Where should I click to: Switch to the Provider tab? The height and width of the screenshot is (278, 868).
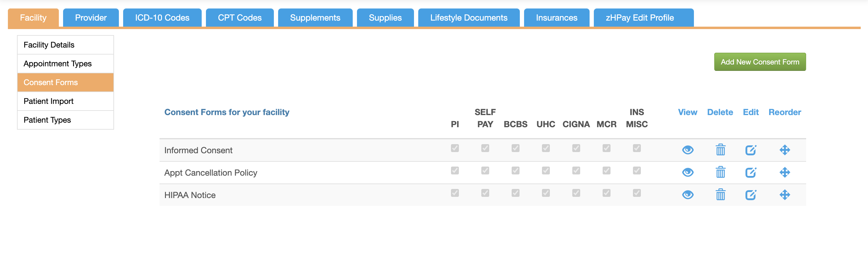point(91,18)
